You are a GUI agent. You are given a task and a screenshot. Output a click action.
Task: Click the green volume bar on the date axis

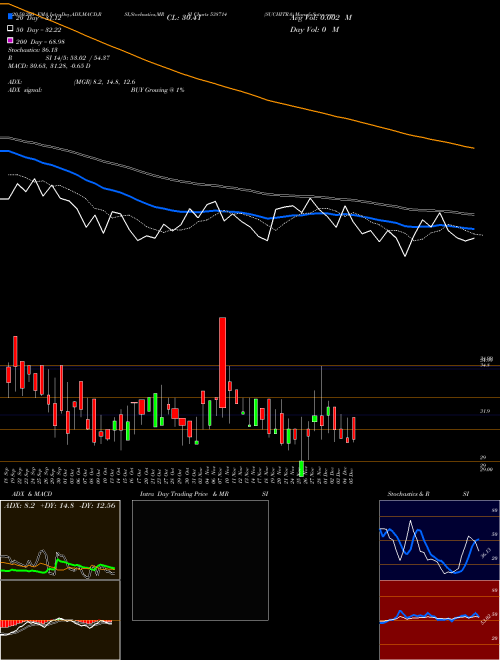301,468
